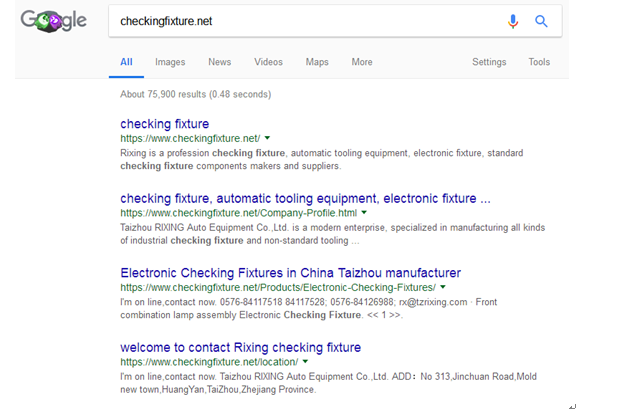Go to the Maps tab
This screenshot has height=409, width=618.
[x=317, y=62]
